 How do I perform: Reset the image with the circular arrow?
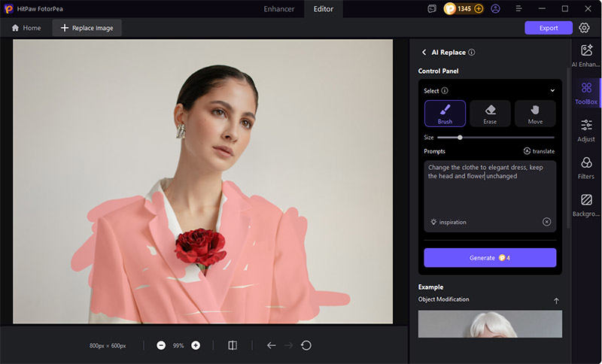click(x=306, y=345)
